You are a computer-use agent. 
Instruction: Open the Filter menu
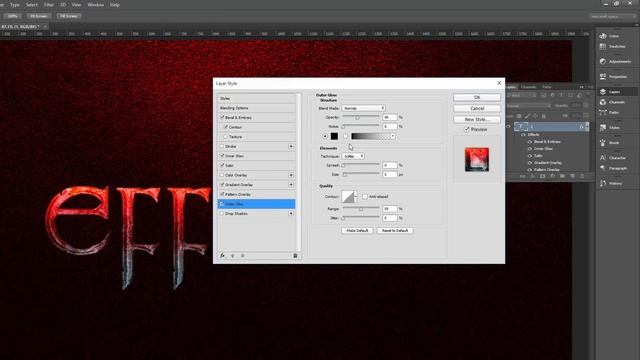[x=49, y=5]
